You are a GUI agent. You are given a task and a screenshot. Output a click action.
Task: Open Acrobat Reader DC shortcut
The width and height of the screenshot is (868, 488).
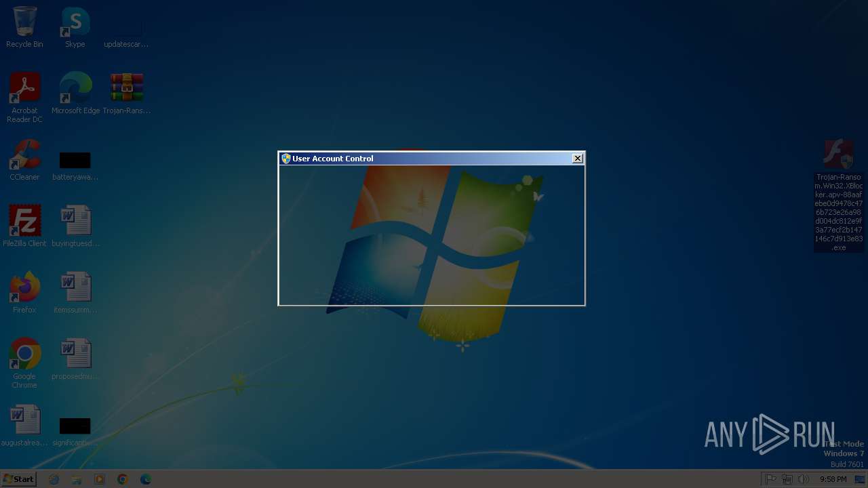24,98
